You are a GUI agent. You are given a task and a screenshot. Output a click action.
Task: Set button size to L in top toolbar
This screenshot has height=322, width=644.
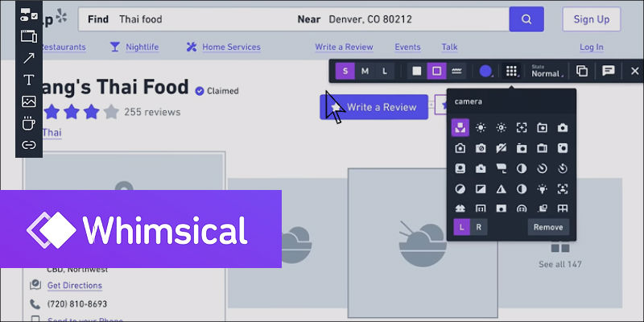point(385,71)
